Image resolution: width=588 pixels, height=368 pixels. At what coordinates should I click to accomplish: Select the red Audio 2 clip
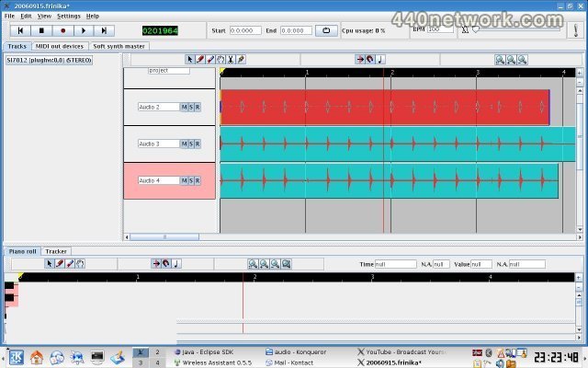pos(385,107)
